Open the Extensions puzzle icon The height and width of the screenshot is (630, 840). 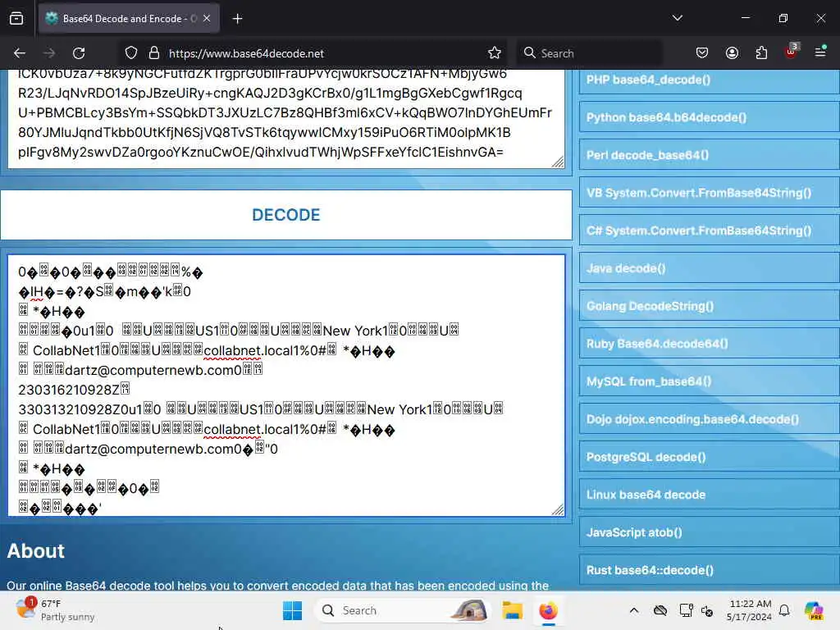pos(761,52)
